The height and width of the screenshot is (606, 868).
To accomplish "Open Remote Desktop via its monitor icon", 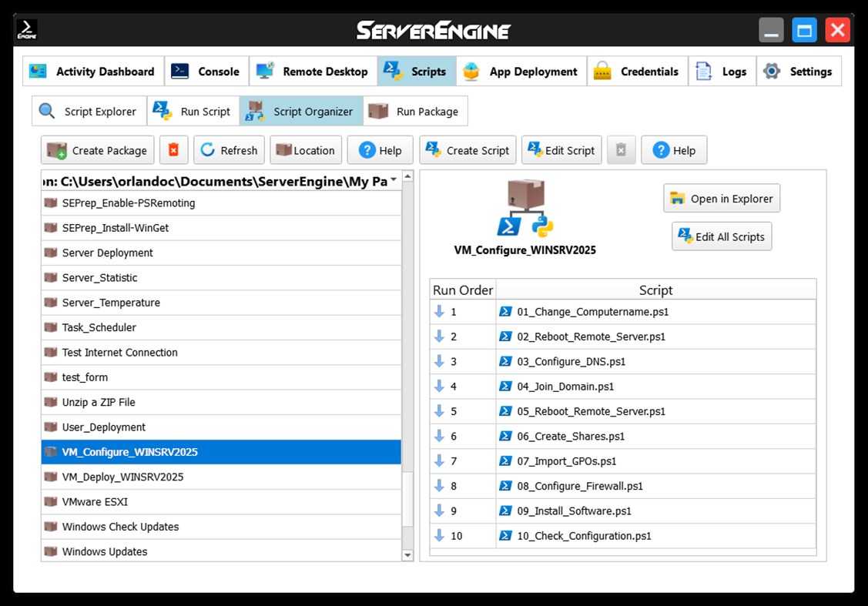I will coord(265,71).
